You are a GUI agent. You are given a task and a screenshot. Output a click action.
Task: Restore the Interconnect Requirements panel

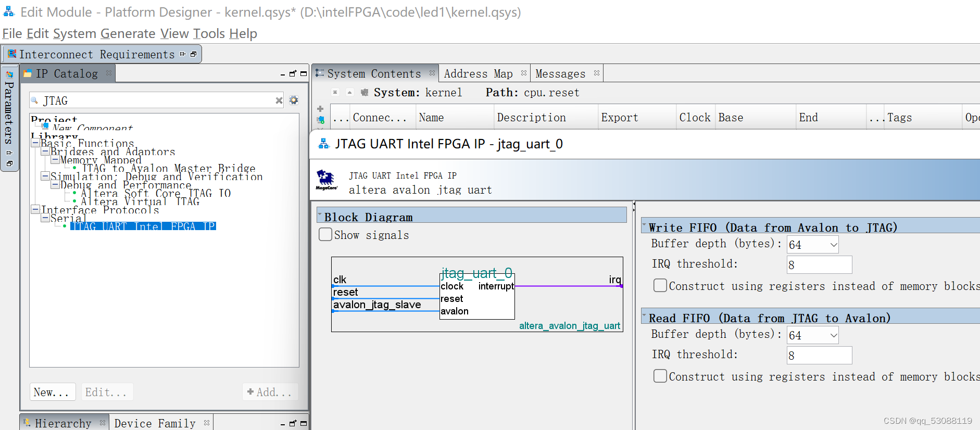(x=194, y=54)
